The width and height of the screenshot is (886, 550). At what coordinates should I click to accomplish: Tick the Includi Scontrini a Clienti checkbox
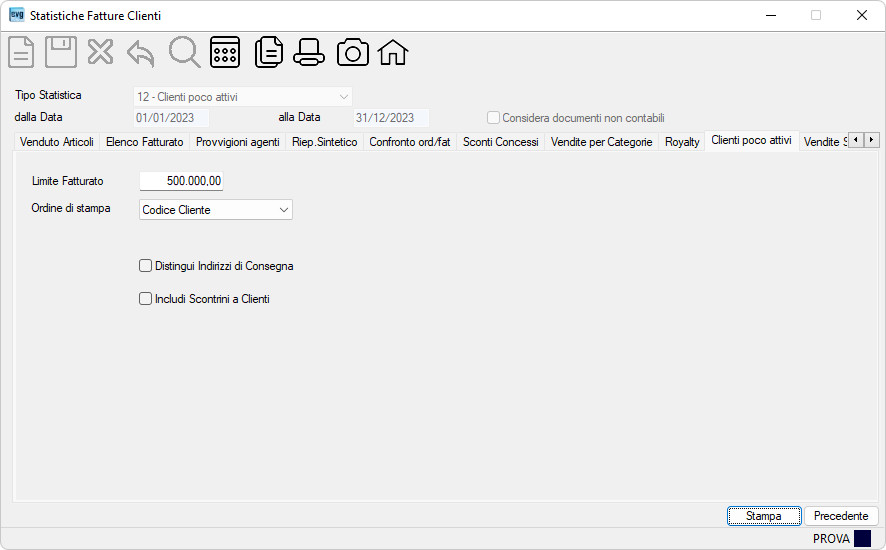pyautogui.click(x=145, y=298)
